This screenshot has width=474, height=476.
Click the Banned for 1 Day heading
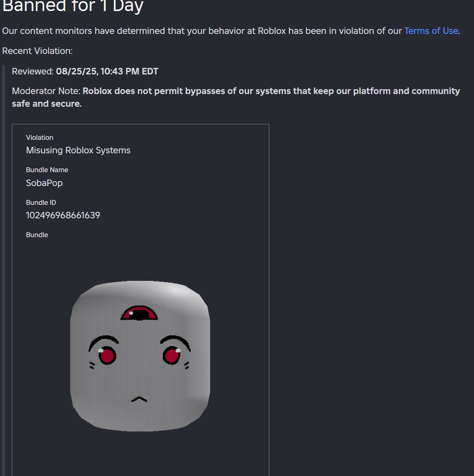coord(73,6)
